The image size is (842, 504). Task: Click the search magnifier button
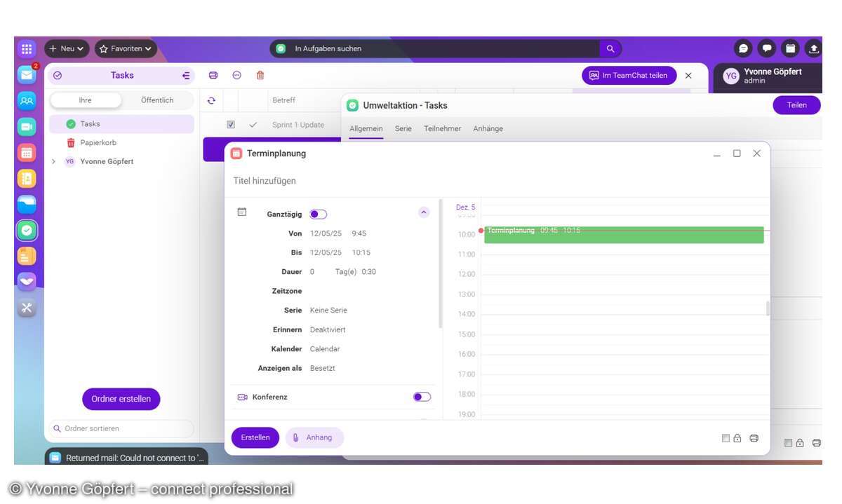point(610,48)
